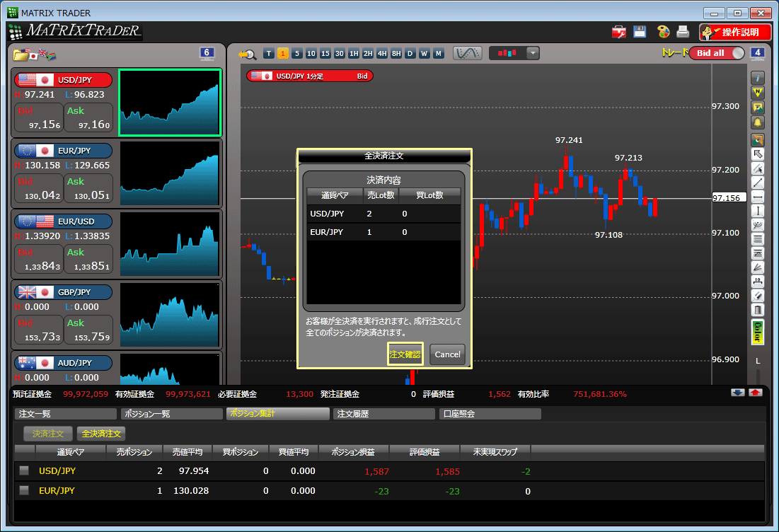Select the M monthly timeframe button

[438, 53]
